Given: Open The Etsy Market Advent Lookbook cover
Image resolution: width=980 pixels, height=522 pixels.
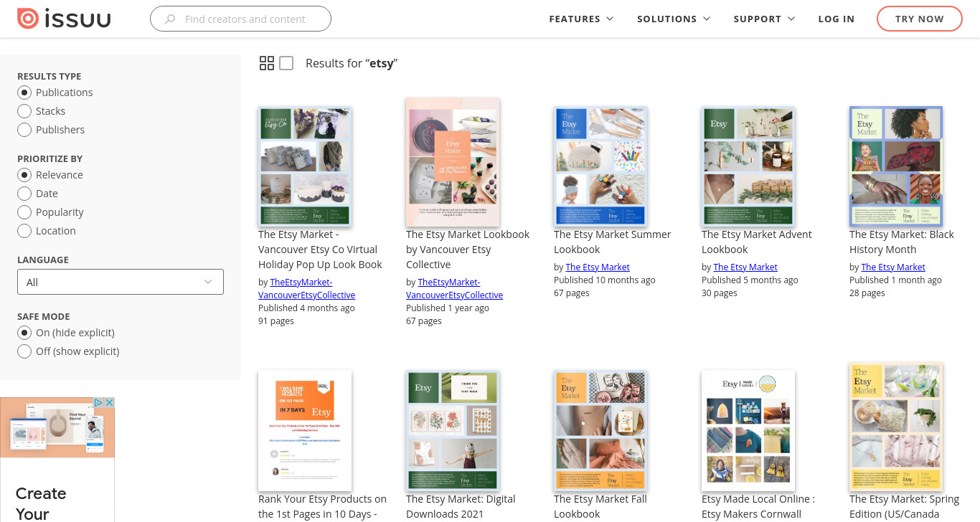Looking at the screenshot, I should (748, 166).
